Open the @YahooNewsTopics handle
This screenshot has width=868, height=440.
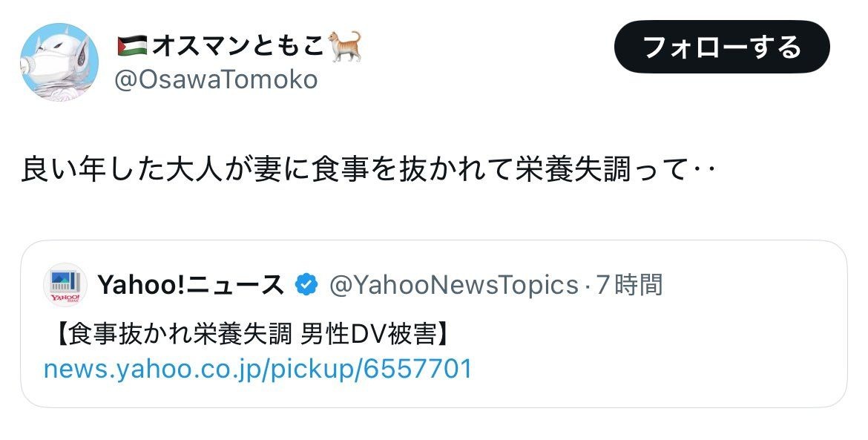pyautogui.click(x=453, y=285)
